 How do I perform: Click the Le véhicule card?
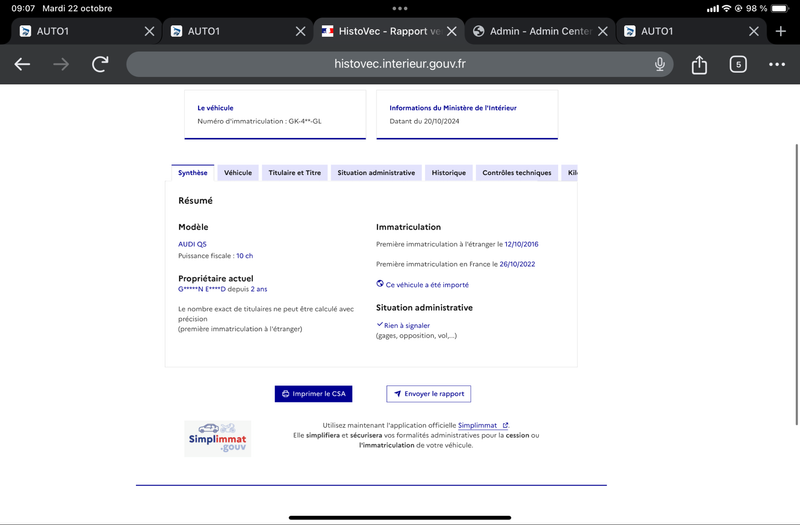pyautogui.click(x=275, y=115)
